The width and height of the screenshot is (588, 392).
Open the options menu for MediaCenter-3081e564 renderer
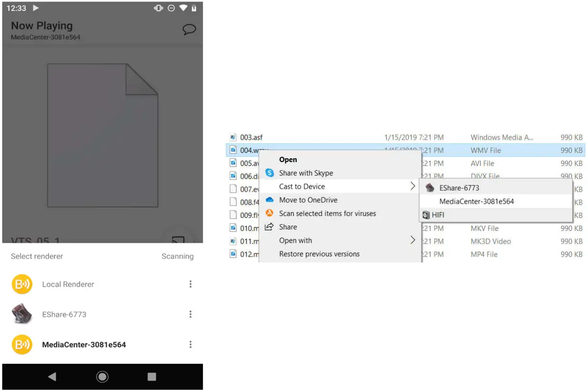pyautogui.click(x=190, y=345)
